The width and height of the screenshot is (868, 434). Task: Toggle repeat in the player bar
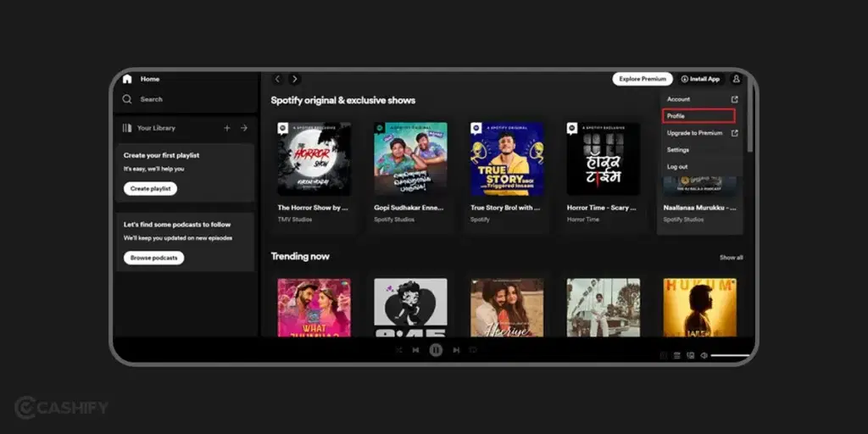473,350
